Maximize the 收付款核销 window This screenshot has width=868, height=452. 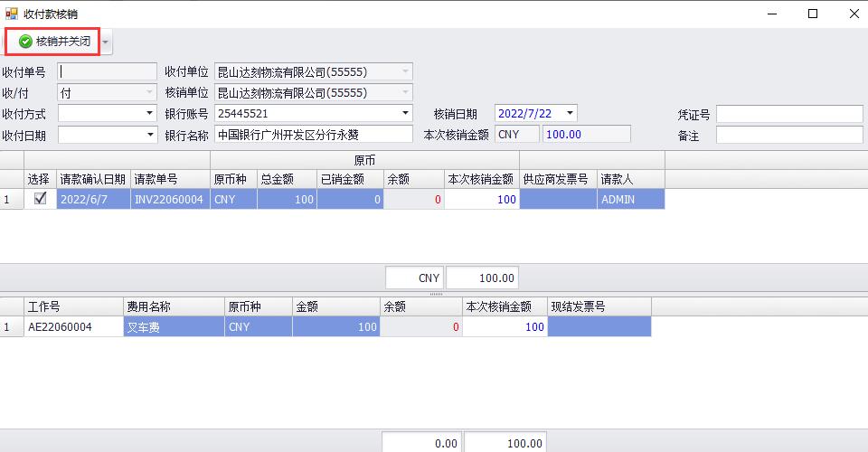[812, 14]
